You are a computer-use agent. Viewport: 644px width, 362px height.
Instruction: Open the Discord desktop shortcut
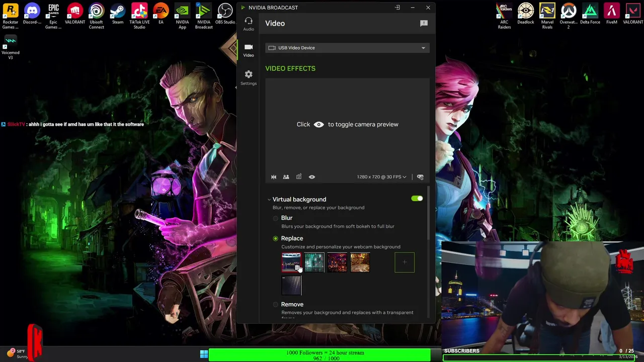(x=32, y=14)
